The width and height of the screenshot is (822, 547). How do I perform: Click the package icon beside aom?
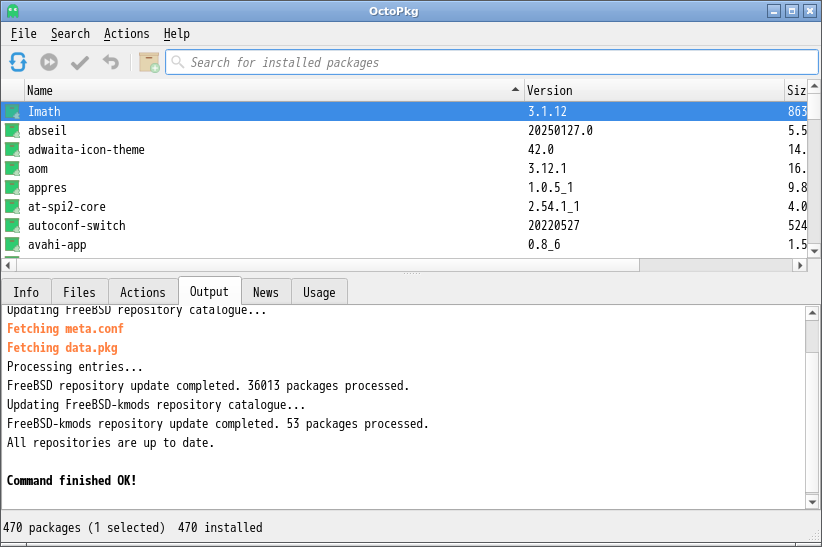pyautogui.click(x=13, y=168)
